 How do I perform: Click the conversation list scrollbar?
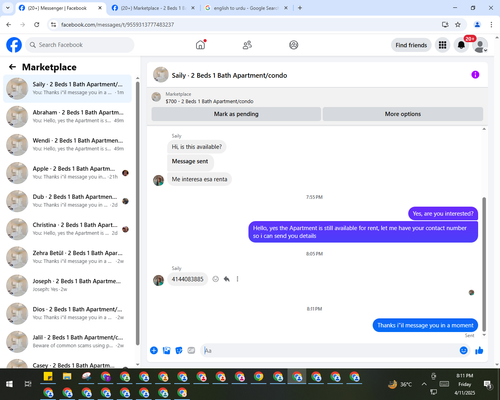137,213
